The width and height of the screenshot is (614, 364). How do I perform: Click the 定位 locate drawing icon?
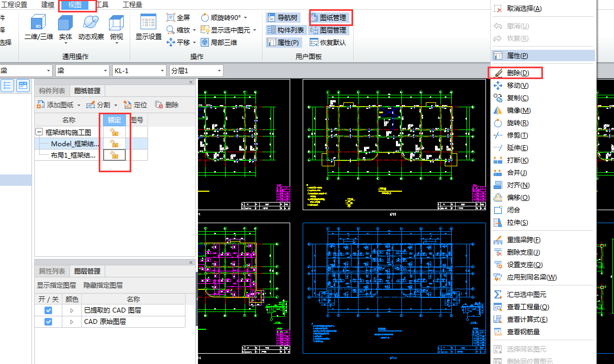pos(135,105)
